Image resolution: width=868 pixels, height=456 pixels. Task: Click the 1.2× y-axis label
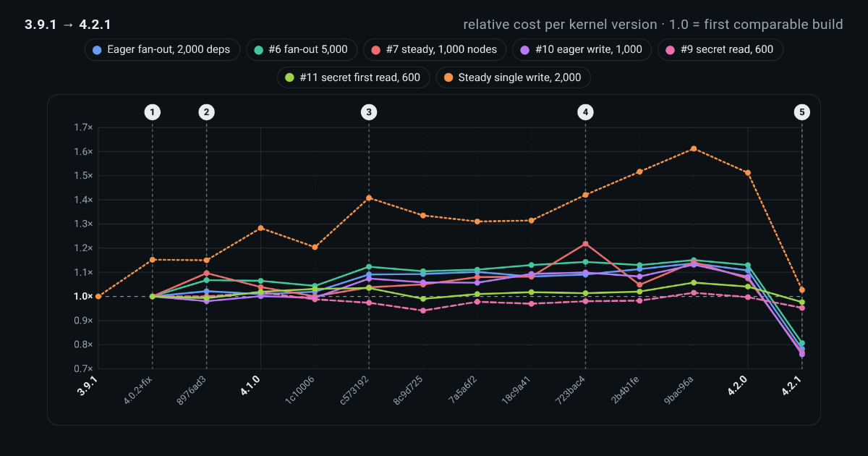point(83,248)
